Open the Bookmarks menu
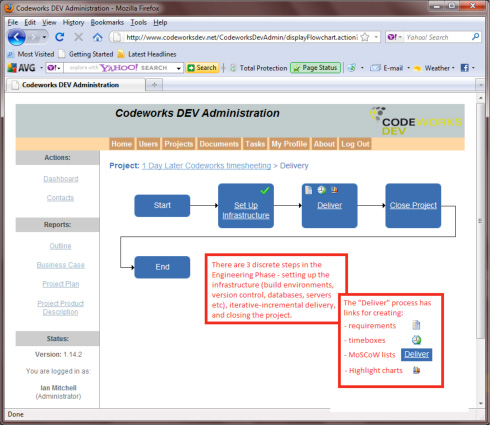 [x=107, y=22]
